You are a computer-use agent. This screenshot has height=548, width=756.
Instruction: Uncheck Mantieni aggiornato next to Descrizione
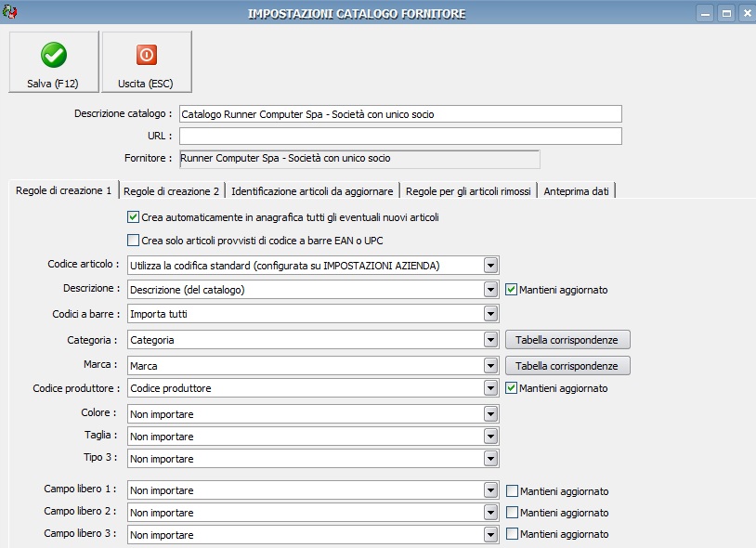511,289
